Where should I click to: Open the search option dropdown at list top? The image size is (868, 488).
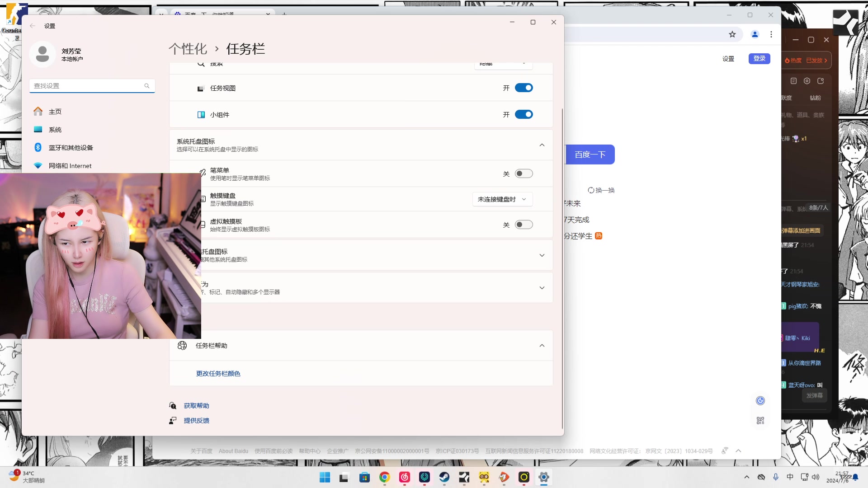click(503, 66)
